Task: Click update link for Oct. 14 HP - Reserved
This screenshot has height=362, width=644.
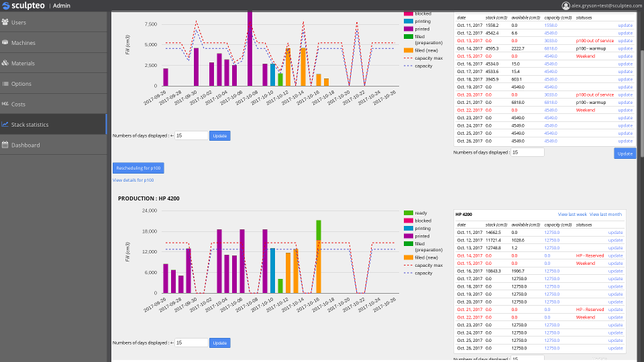Action: coord(615,255)
